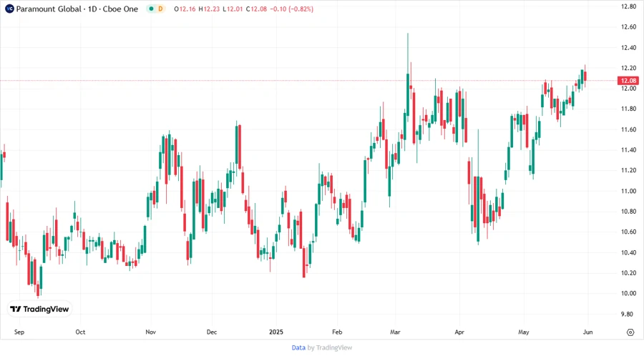
Task: Click the 10.60 price axis label
Action: [x=628, y=232]
